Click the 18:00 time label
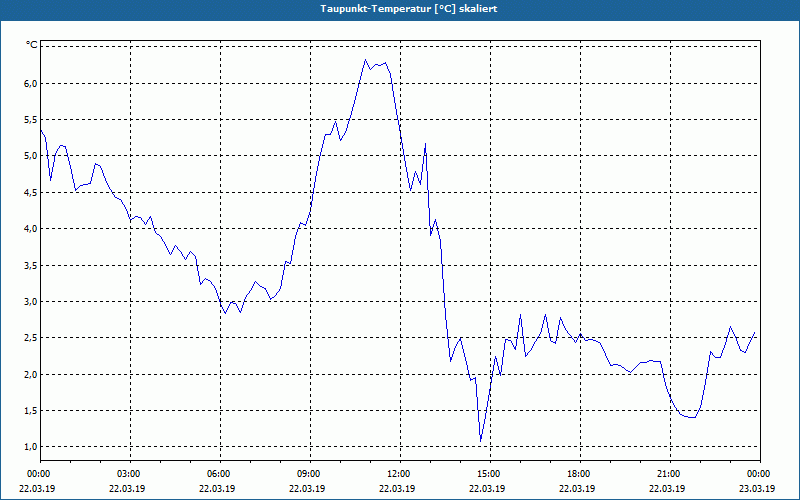800x500 pixels. tap(580, 474)
